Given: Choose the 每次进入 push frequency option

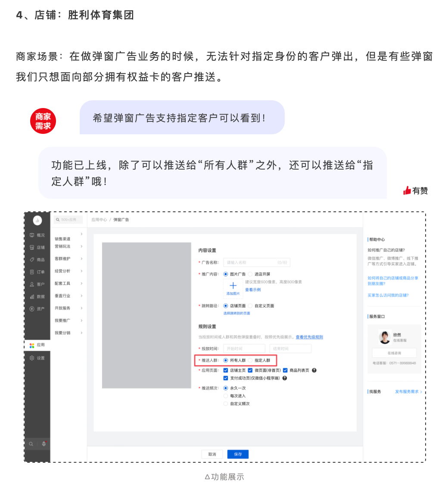Looking at the screenshot, I should [226, 396].
